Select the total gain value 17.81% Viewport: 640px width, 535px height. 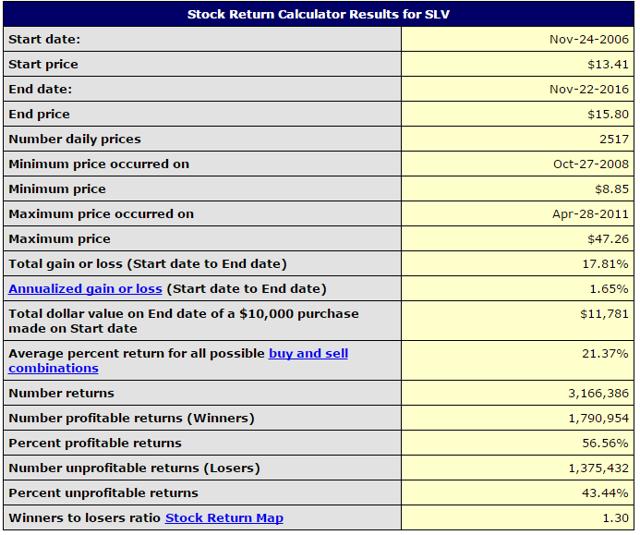[x=605, y=264]
